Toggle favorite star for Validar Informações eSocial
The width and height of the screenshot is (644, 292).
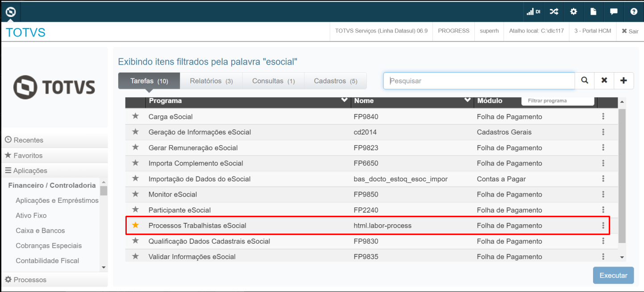136,257
